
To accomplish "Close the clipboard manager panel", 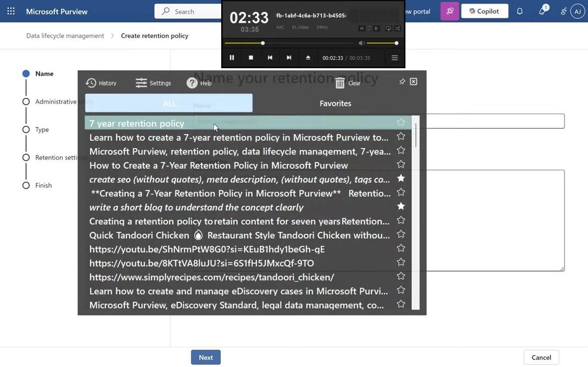I will pos(414,82).
